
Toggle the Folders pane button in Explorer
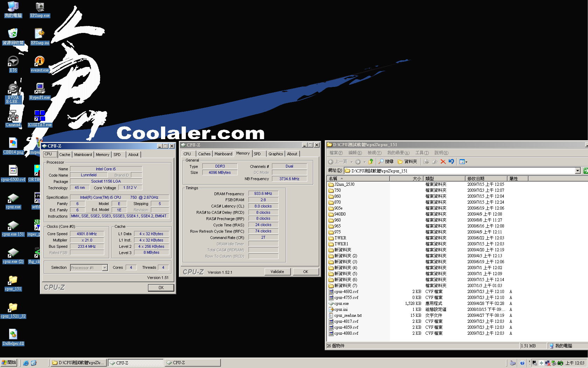point(407,162)
